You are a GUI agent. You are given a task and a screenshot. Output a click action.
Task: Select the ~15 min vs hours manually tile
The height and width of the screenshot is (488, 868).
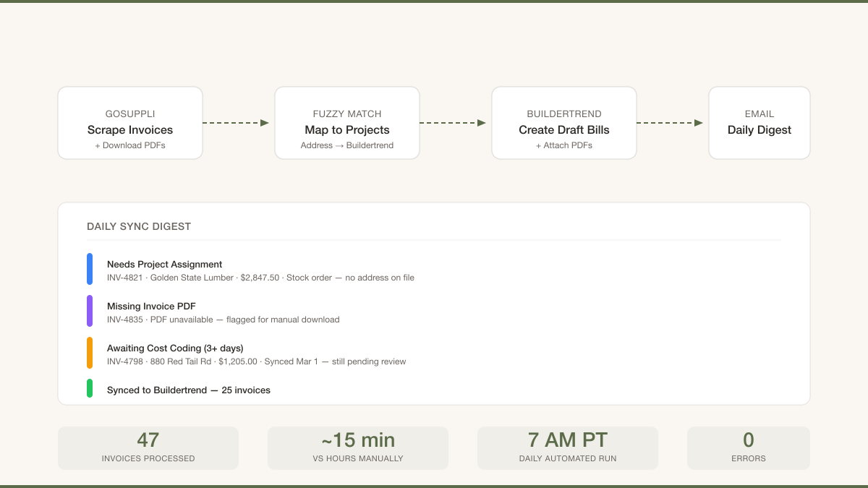(358, 448)
